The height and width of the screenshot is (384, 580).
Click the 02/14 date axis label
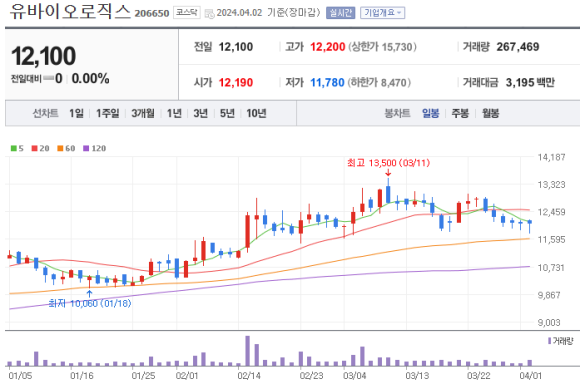[x=249, y=376]
